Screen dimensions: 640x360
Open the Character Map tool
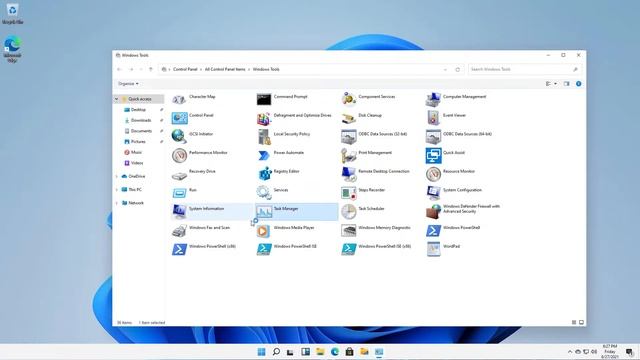tap(193, 98)
